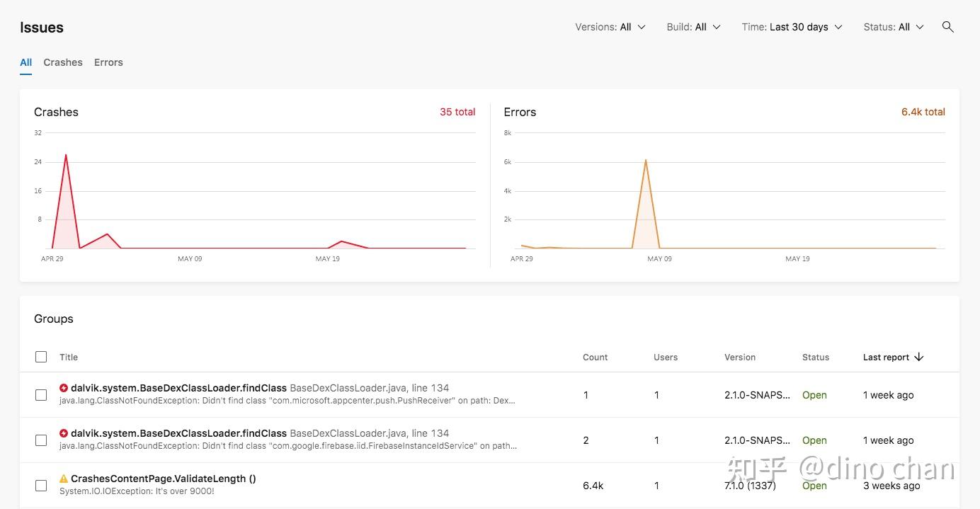Click the crash spike peak on the Crashes chart
The height and width of the screenshot is (509, 980).
pos(66,155)
